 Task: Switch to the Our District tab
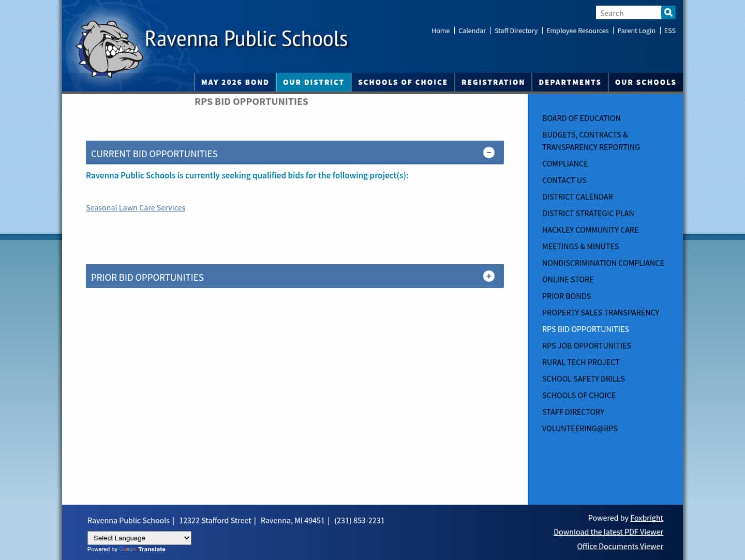point(314,82)
